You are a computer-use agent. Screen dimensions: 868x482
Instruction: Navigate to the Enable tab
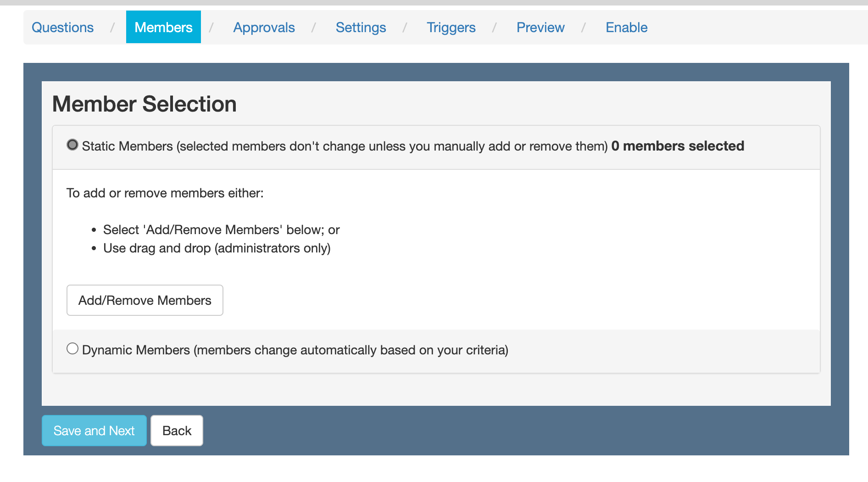coord(626,28)
